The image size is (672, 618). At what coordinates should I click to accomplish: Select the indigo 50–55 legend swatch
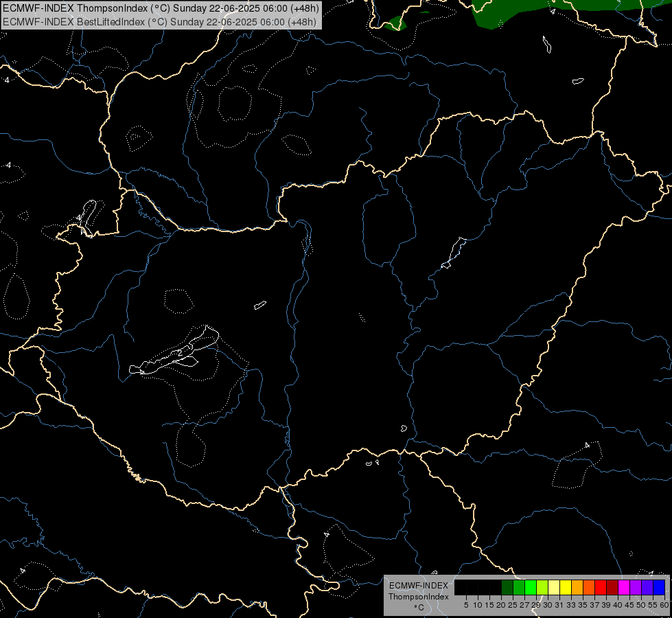pyautogui.click(x=647, y=588)
